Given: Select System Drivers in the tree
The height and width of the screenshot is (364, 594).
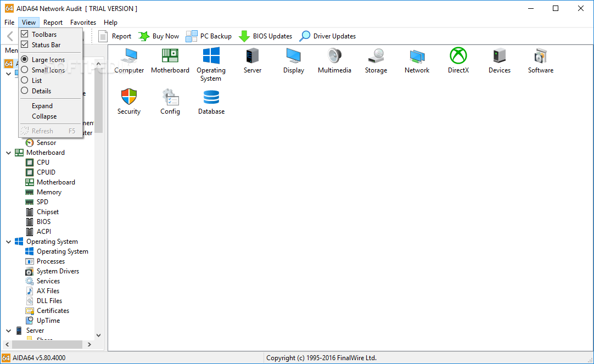Looking at the screenshot, I should point(52,271).
